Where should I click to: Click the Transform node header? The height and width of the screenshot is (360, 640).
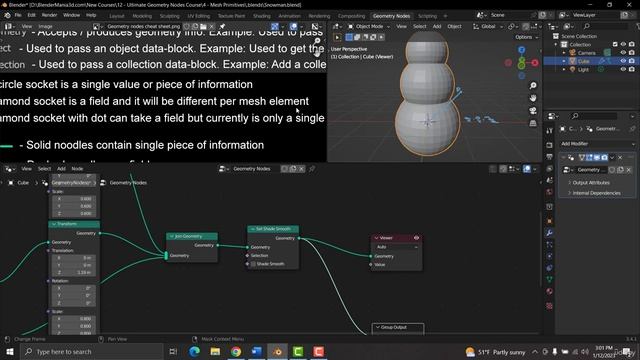(74, 224)
